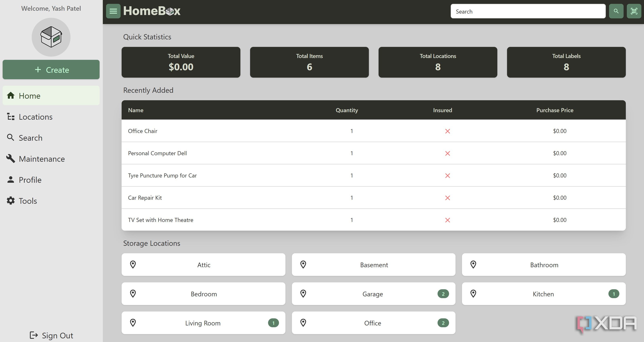Open the QR code scanner icon
The image size is (644, 342).
[x=634, y=11]
